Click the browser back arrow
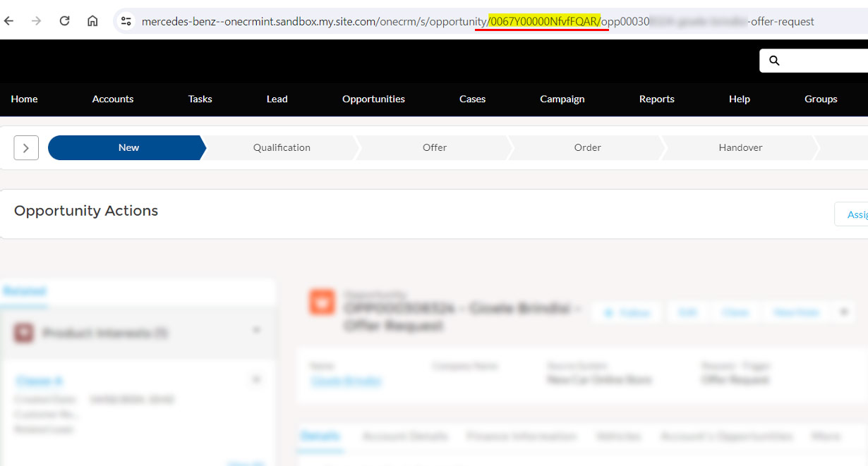 tap(9, 21)
